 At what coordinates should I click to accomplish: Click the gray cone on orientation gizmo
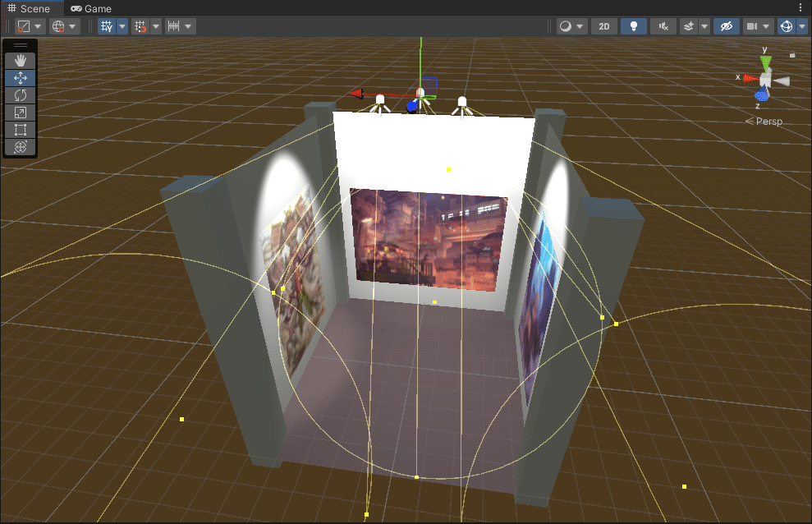point(782,81)
